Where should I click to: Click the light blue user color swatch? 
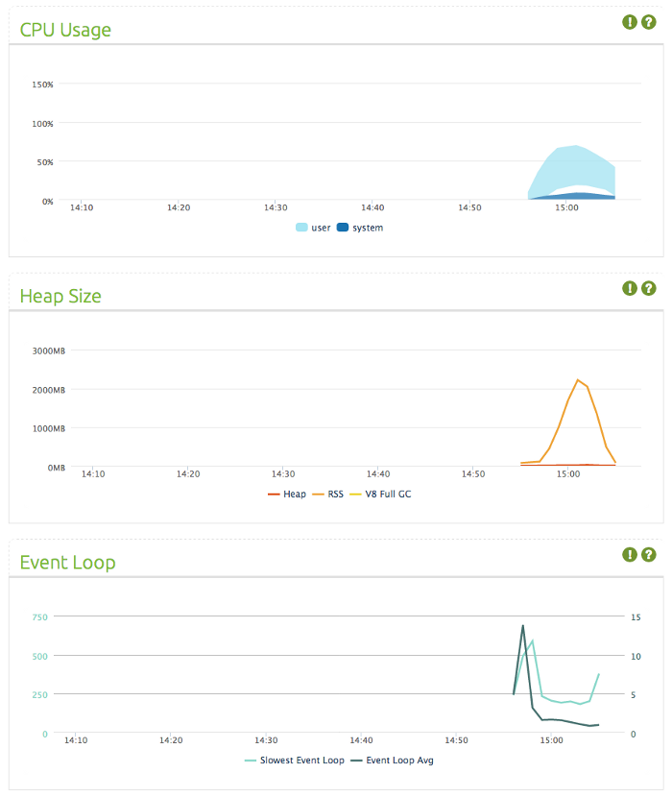(x=301, y=228)
